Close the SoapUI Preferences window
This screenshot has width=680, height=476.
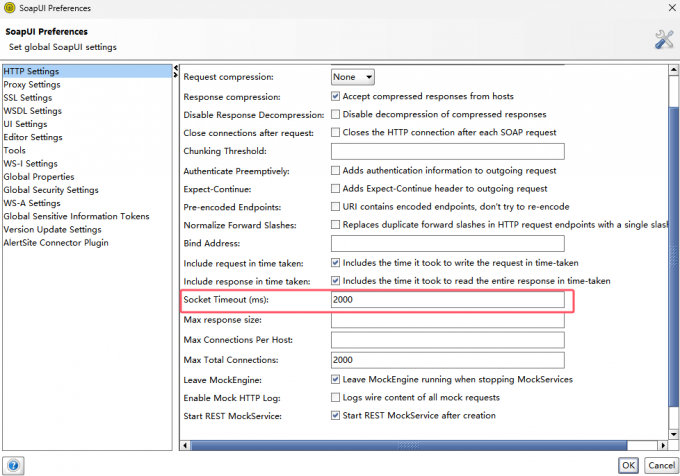pyautogui.click(x=672, y=8)
